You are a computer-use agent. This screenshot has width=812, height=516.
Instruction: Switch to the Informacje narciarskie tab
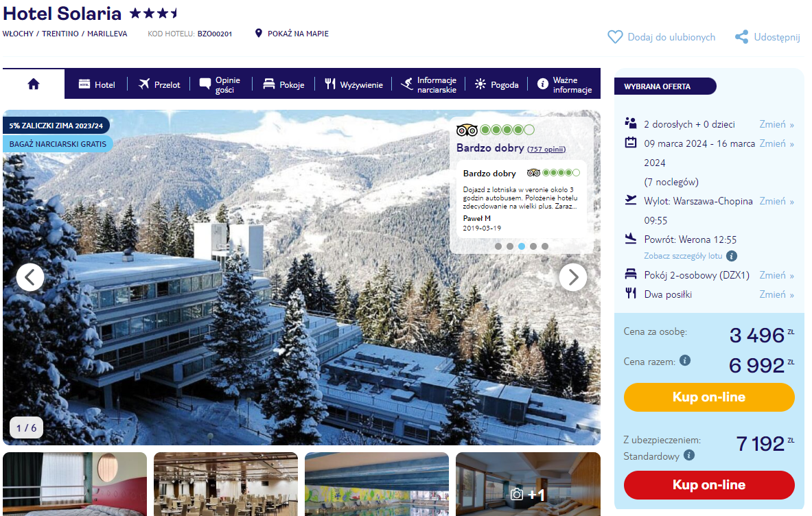click(x=429, y=84)
